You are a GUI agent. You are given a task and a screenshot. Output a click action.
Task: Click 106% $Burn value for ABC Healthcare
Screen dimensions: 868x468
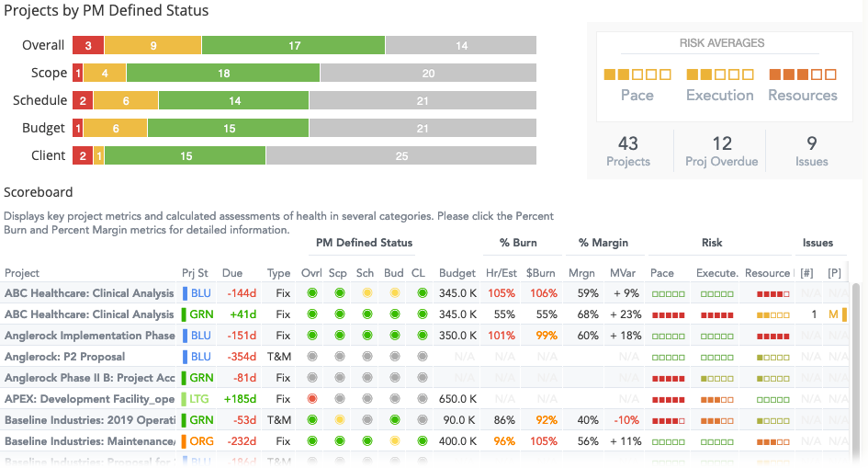click(543, 293)
